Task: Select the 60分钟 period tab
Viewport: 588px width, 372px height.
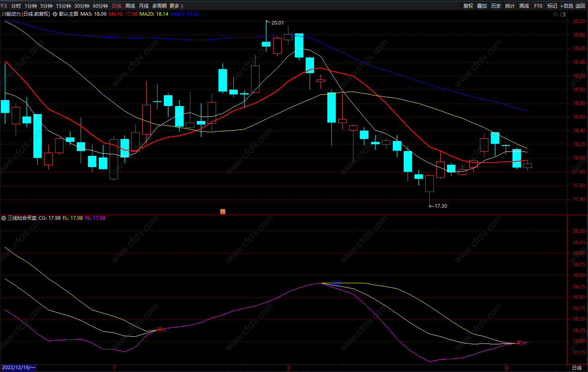Action: click(x=100, y=6)
